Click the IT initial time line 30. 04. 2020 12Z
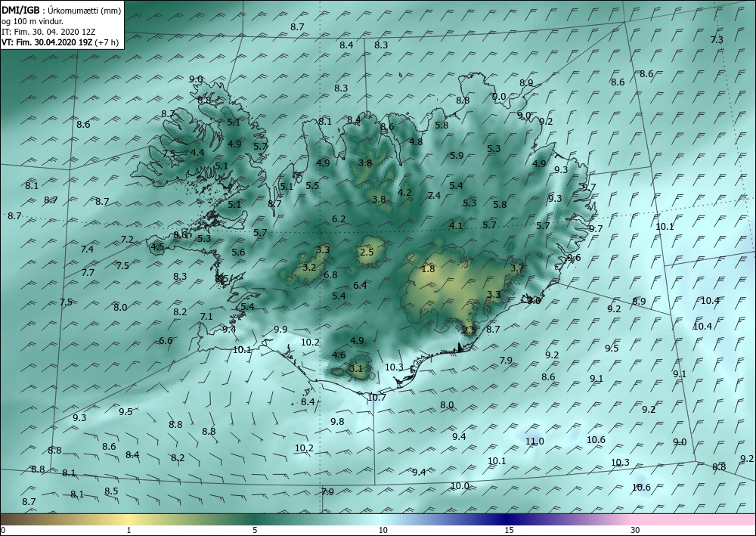 point(48,31)
